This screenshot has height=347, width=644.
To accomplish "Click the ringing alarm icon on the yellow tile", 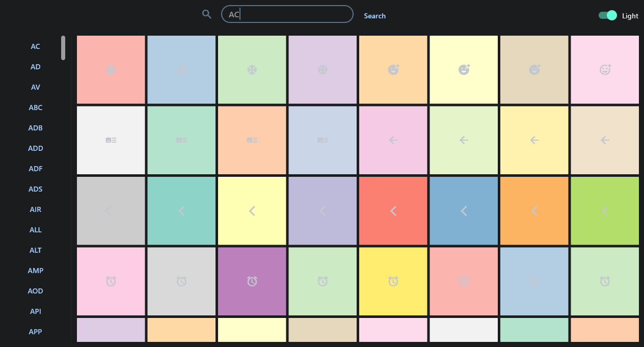I will [393, 281].
